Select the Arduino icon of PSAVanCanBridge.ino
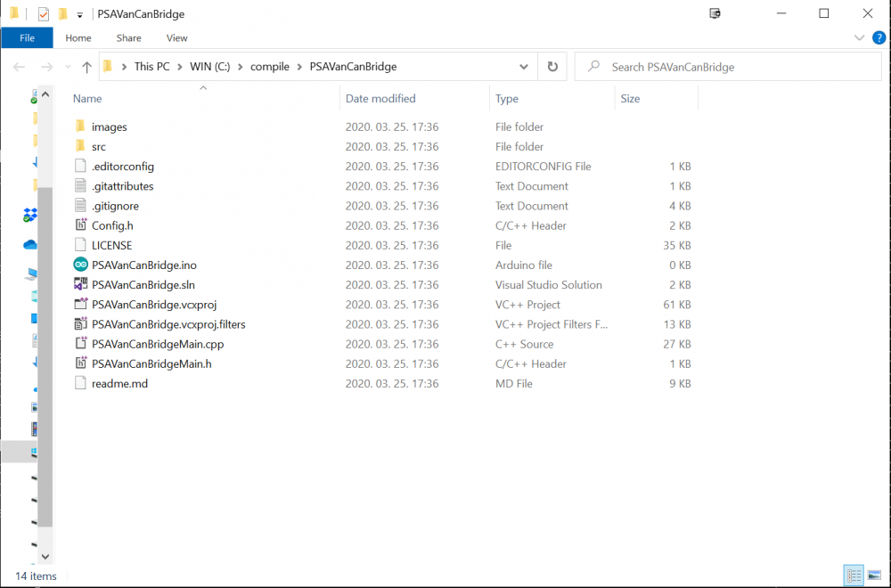Image resolution: width=891 pixels, height=588 pixels. pyautogui.click(x=81, y=265)
